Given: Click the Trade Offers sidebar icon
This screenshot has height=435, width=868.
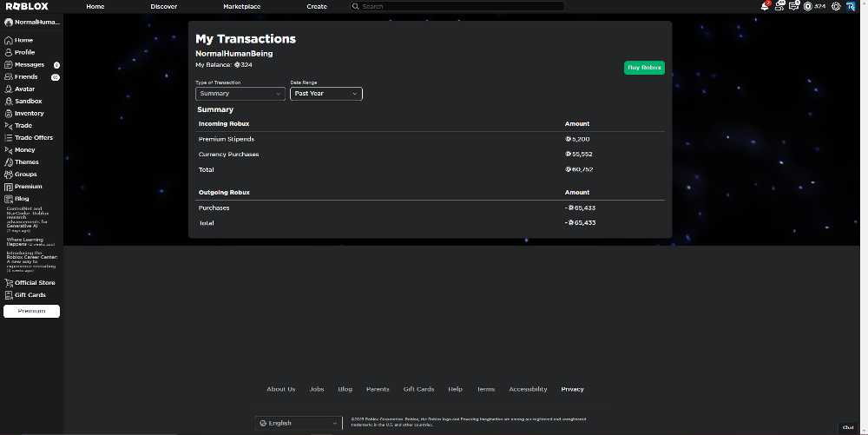Looking at the screenshot, I should click(9, 138).
